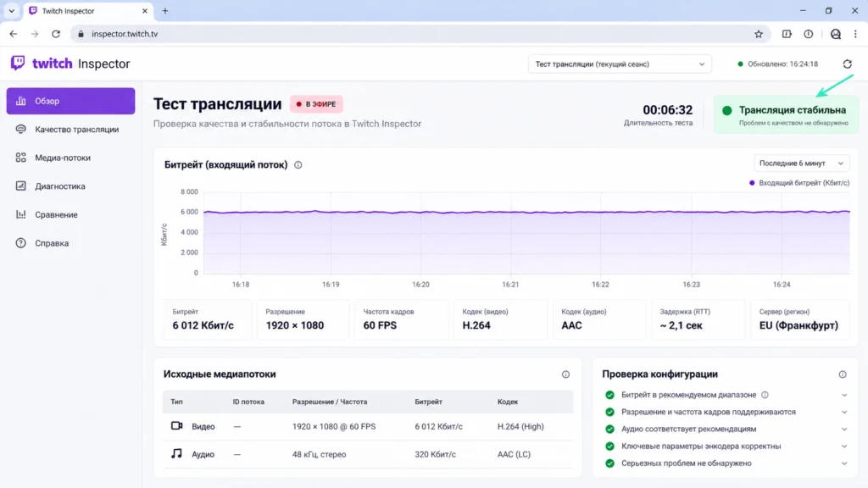The height and width of the screenshot is (488, 868).
Task: Click the 1920 × 1080 resolution card
Action: click(x=303, y=319)
